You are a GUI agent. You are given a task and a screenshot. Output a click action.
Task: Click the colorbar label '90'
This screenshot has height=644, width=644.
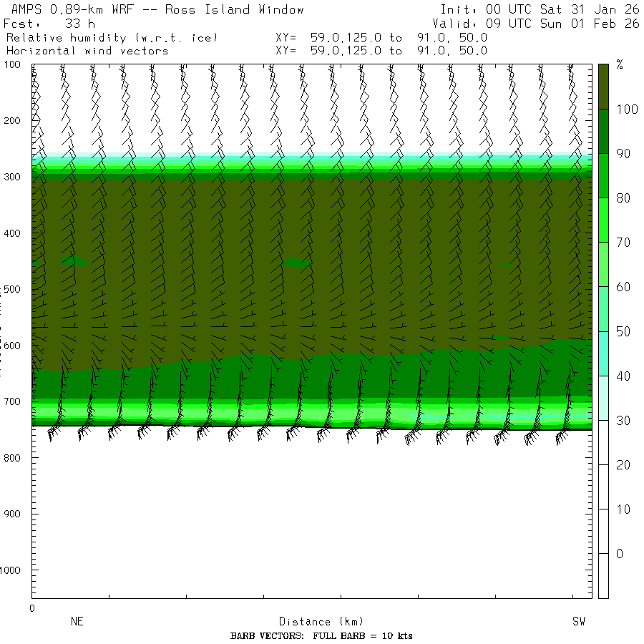(x=623, y=154)
